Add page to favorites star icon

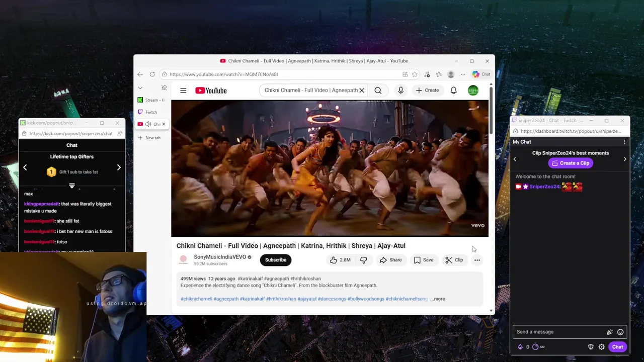[x=415, y=74]
